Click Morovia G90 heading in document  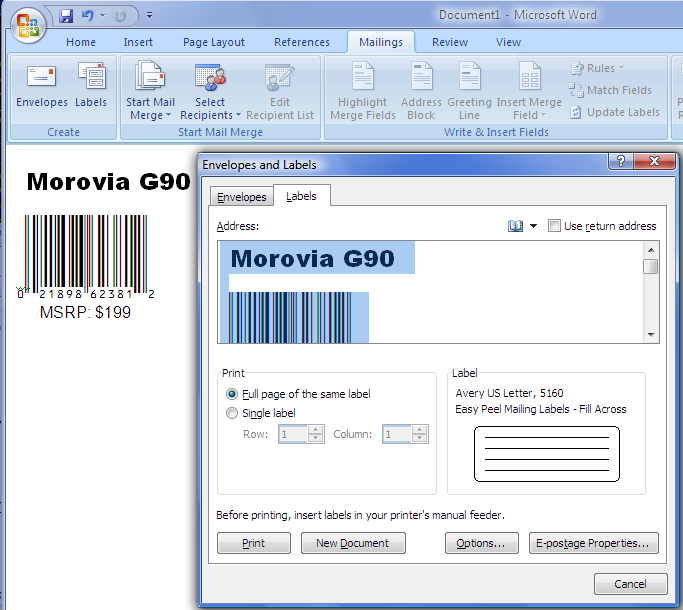tap(108, 182)
